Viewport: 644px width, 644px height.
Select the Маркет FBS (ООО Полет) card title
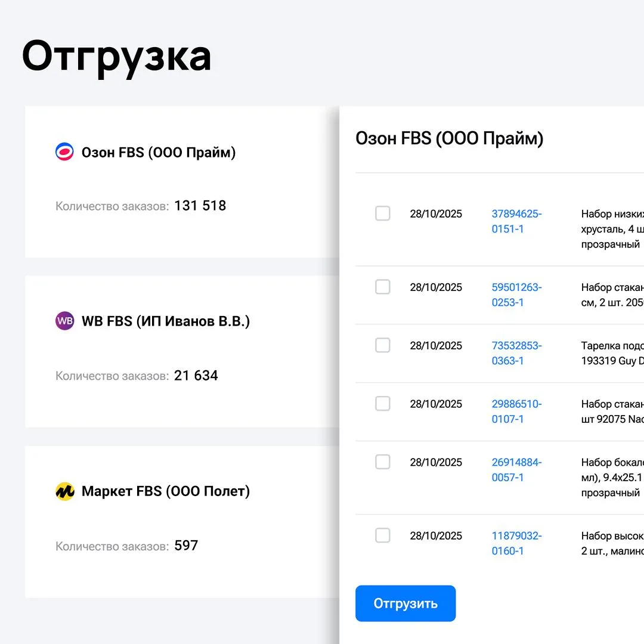[x=166, y=491]
